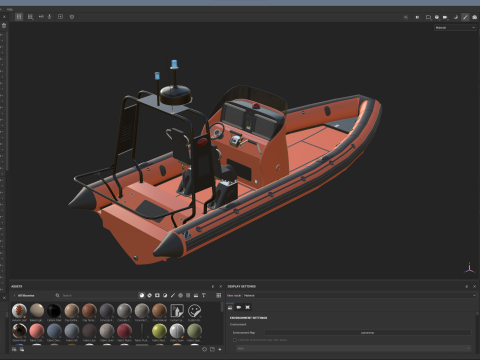Click the figure icon in top toolbar

(50, 16)
